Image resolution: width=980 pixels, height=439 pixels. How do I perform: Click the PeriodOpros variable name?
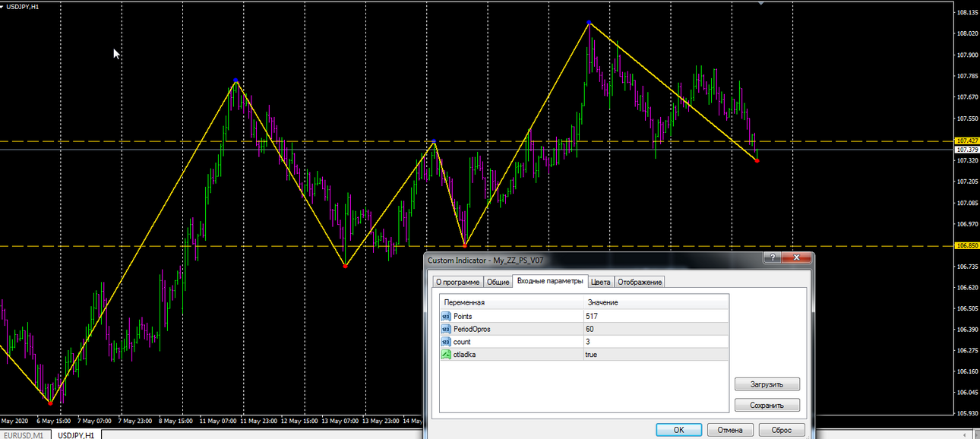pyautogui.click(x=472, y=329)
